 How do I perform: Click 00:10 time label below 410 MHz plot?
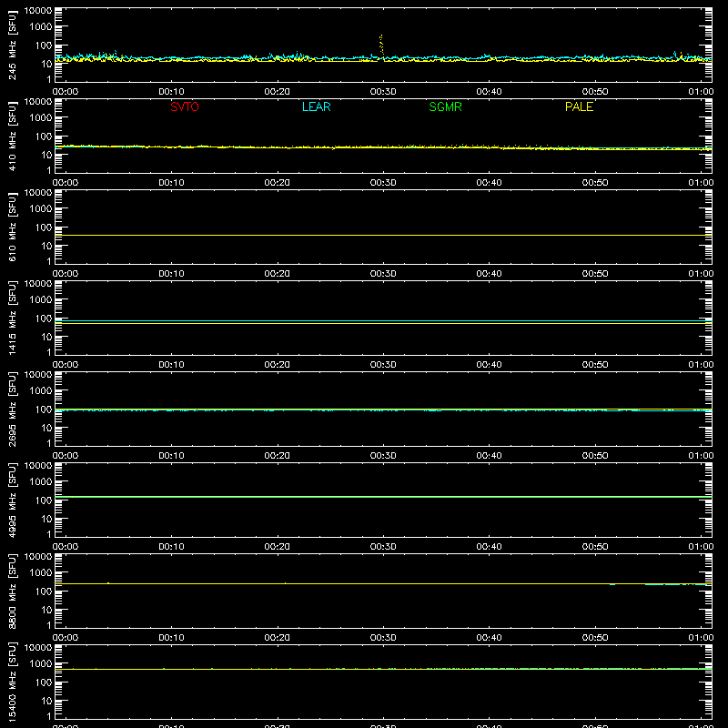tap(171, 183)
